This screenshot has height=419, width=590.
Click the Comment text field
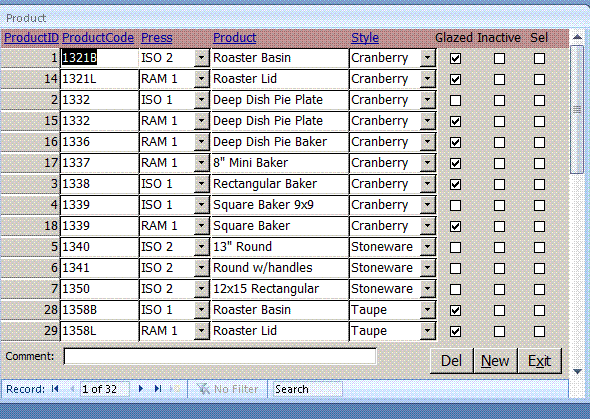coord(220,356)
